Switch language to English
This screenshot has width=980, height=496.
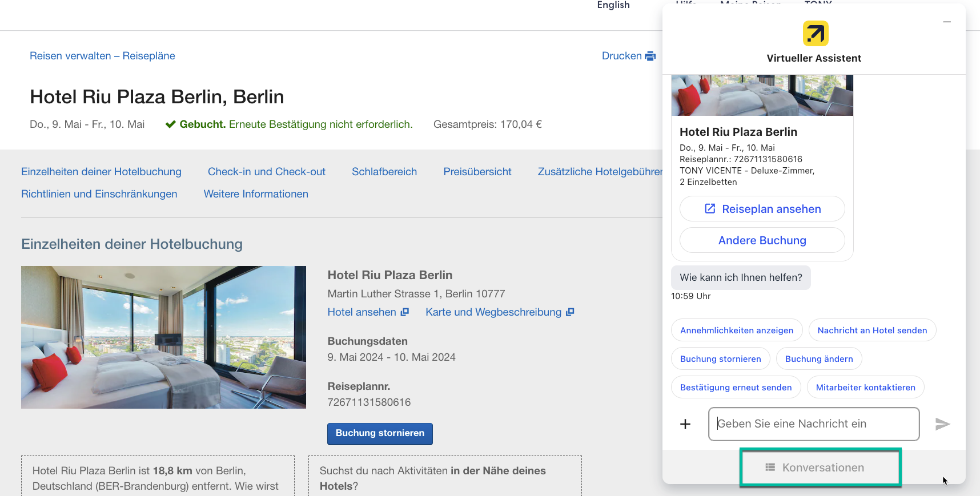click(613, 5)
